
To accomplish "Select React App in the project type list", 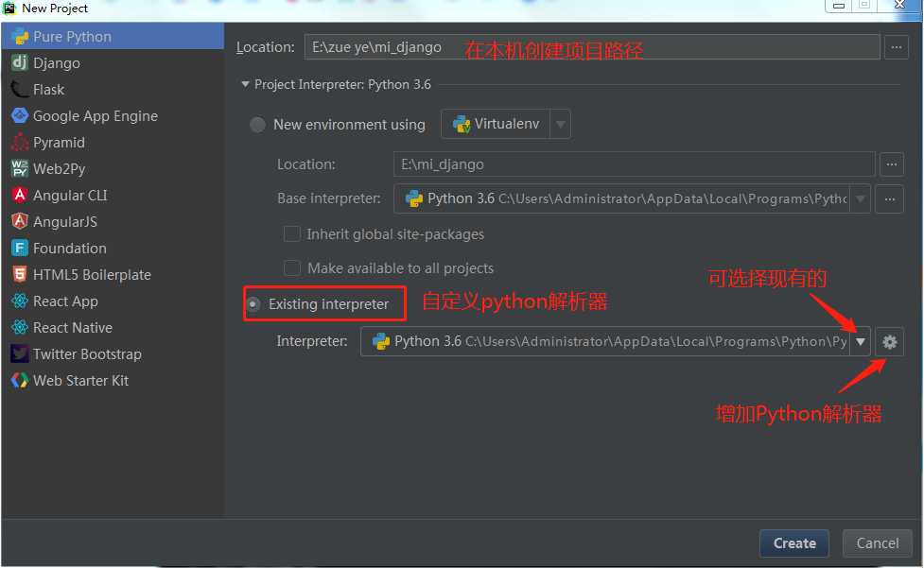I will tap(112, 301).
